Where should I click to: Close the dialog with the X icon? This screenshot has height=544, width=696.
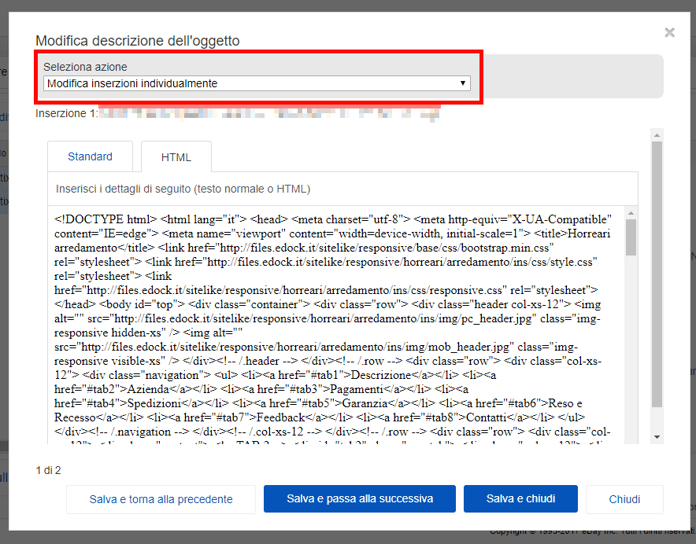(669, 33)
